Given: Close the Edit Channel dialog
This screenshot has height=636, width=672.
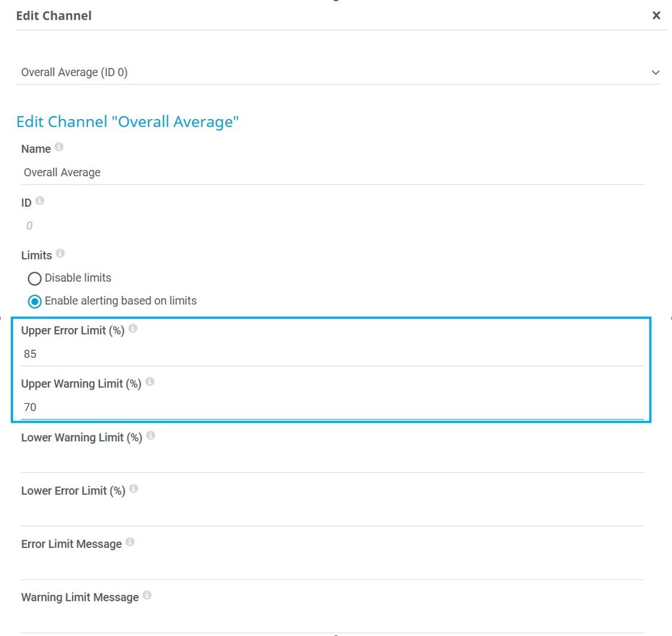Looking at the screenshot, I should pos(656,15).
